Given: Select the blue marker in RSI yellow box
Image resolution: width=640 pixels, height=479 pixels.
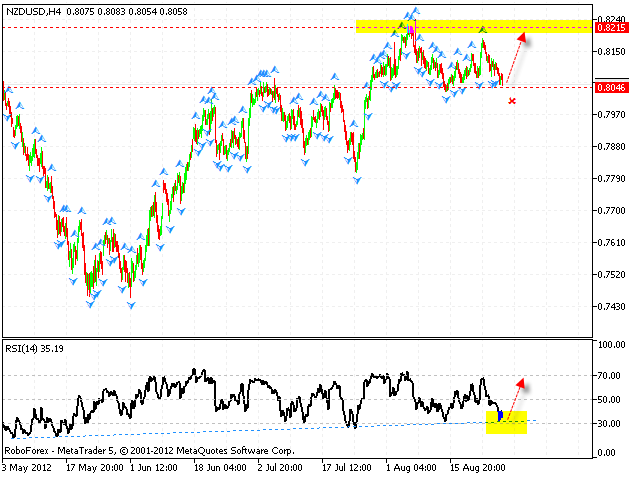Looking at the screenshot, I should pyautogui.click(x=500, y=416).
